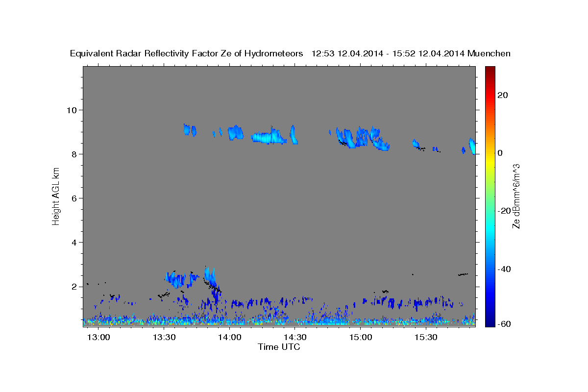The width and height of the screenshot is (588, 392).
Task: Click the high cloud echo cluster near 15:00 at 8.8 km
Action: click(363, 137)
